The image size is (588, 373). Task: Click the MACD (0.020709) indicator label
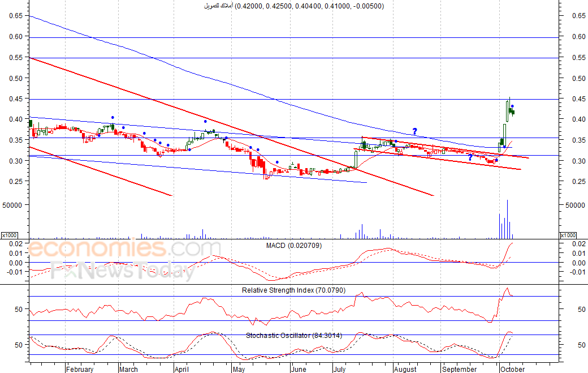point(293,246)
